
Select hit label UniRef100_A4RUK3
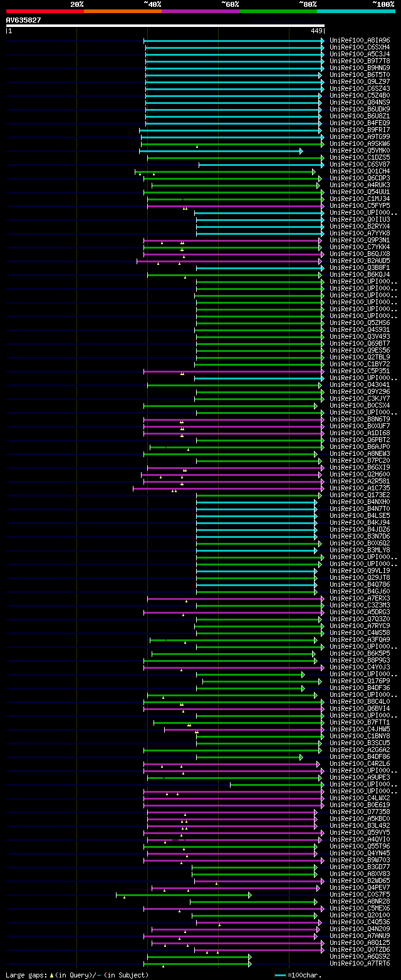[x=360, y=185]
